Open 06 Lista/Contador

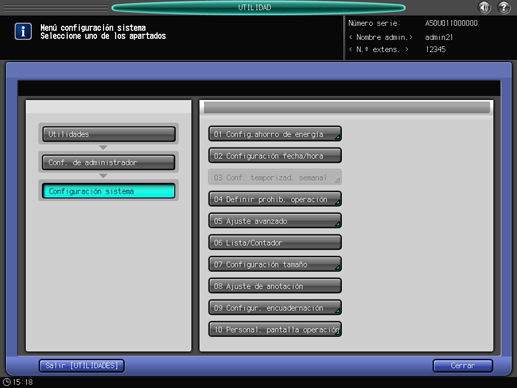pyautogui.click(x=275, y=242)
